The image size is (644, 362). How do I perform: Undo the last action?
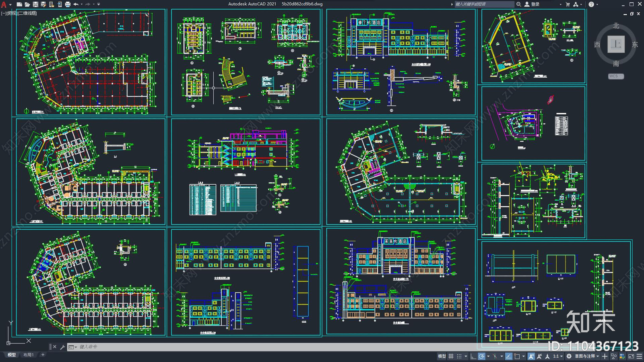click(x=76, y=4)
